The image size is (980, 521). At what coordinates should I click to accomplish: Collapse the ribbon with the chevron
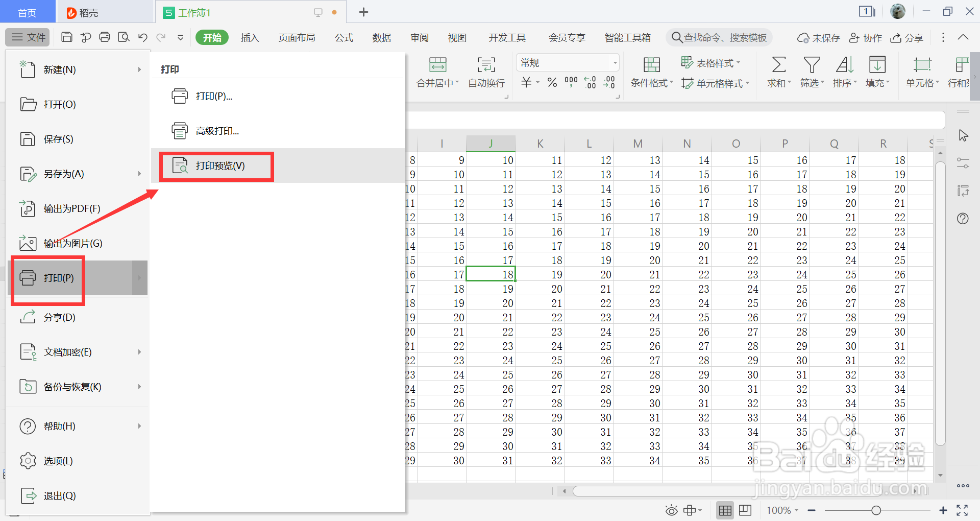963,37
